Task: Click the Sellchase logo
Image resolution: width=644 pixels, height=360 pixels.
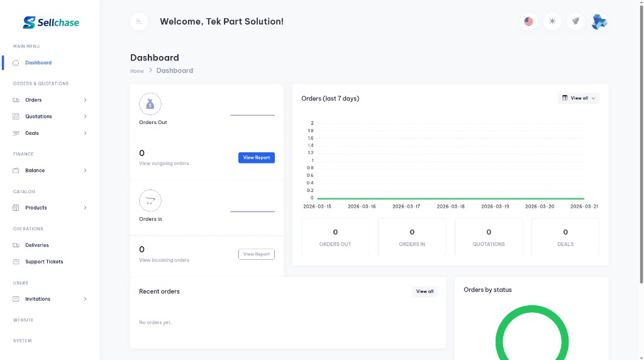Action: (50, 22)
